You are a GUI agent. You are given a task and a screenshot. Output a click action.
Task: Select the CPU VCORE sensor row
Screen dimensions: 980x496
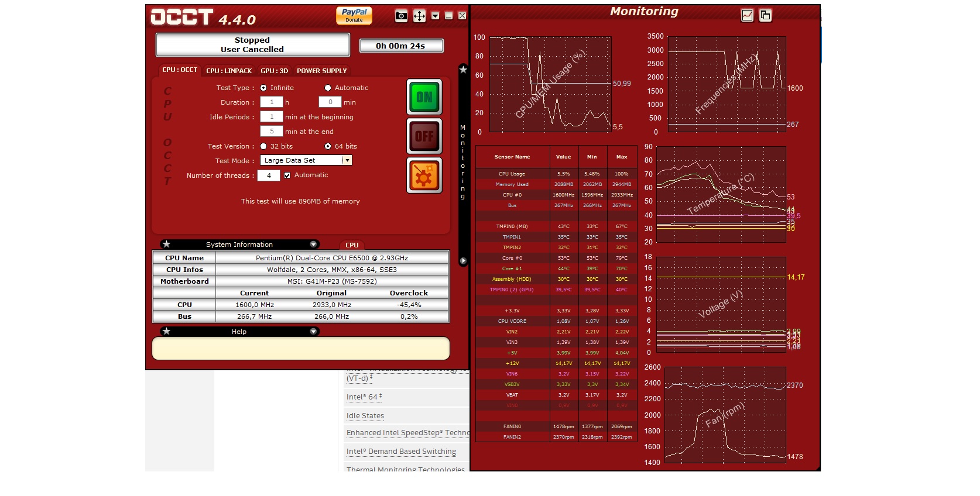pos(556,321)
